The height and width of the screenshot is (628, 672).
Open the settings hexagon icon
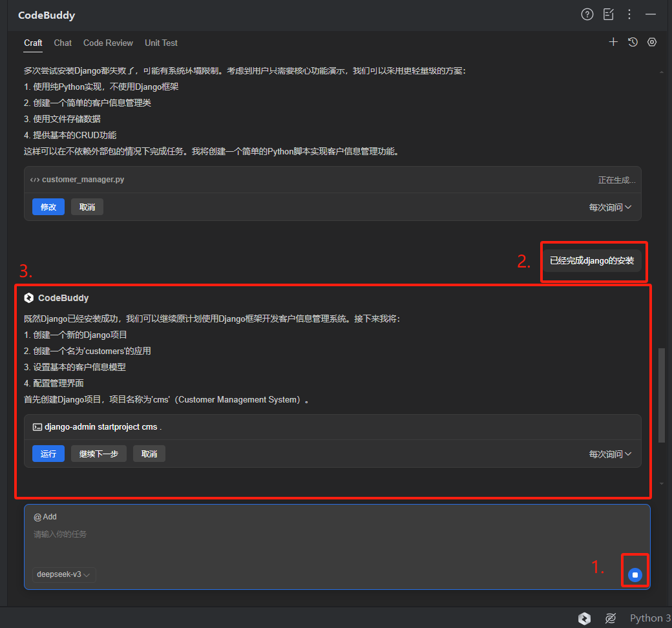652,42
